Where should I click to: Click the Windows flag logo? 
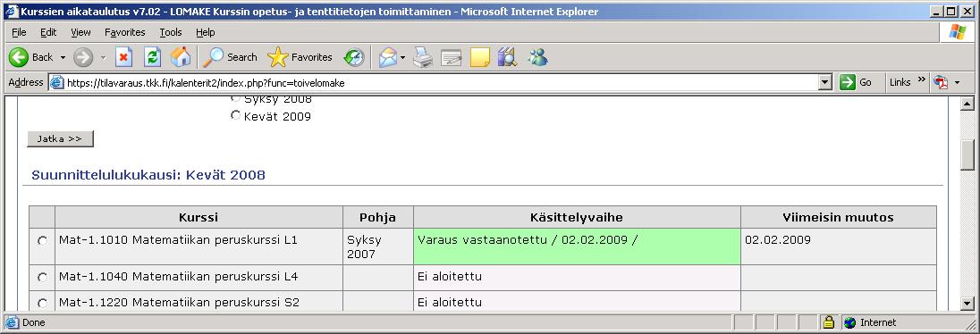click(x=957, y=32)
